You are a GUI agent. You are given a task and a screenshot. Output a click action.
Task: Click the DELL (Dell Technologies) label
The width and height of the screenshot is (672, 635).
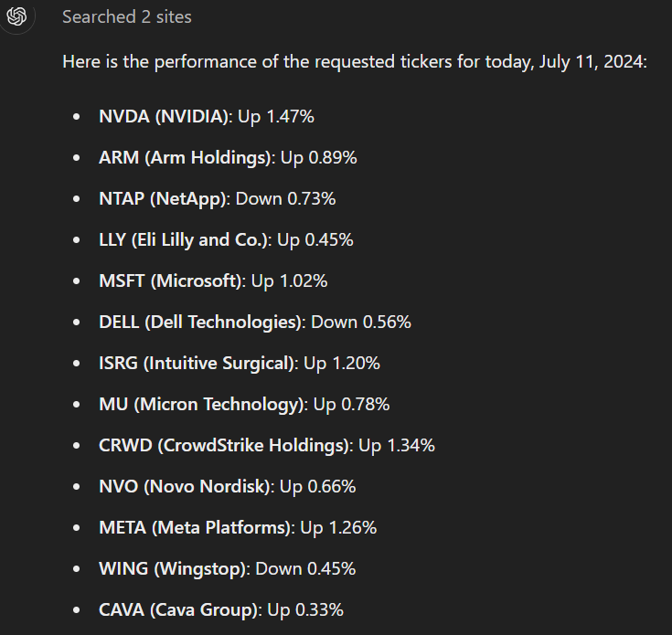(x=201, y=322)
